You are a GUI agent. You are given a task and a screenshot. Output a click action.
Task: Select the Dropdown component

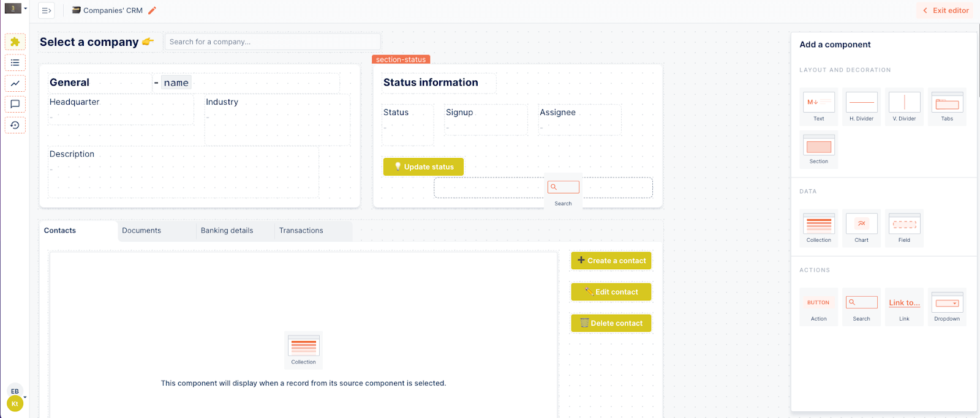948,307
